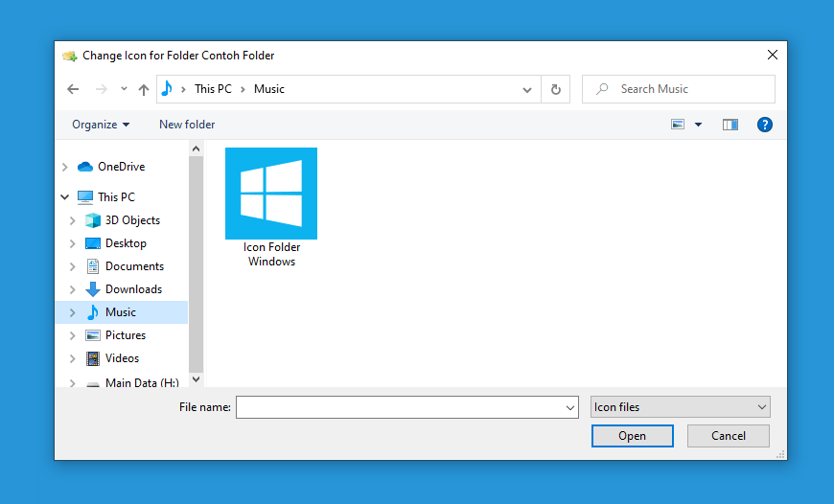
Task: Expand the Documents node
Action: (x=72, y=266)
